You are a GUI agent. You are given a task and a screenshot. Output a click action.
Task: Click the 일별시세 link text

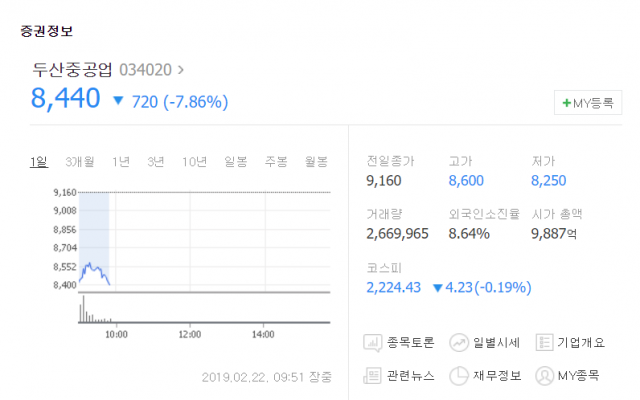pos(496,342)
